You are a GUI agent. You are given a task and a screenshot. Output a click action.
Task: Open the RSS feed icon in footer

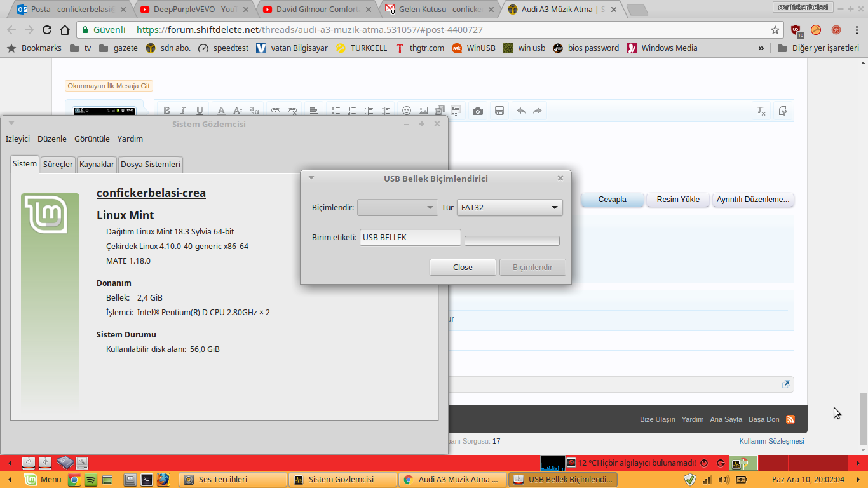point(790,419)
